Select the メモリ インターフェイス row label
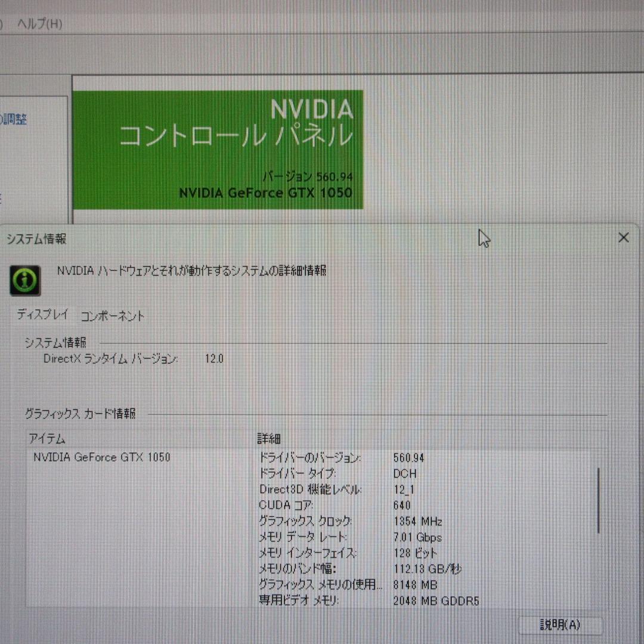 [x=308, y=552]
